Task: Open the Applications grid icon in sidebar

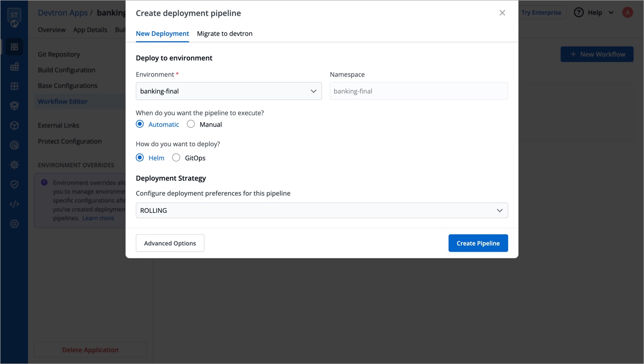Action: [14, 47]
